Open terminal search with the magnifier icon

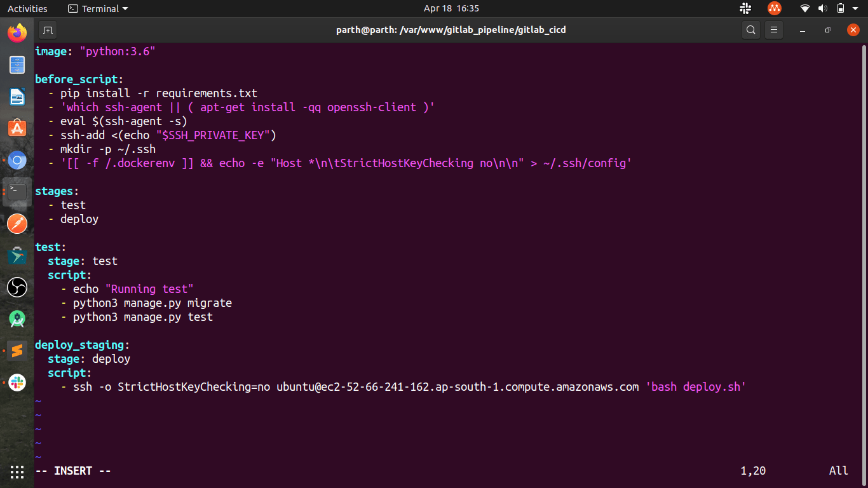point(750,29)
